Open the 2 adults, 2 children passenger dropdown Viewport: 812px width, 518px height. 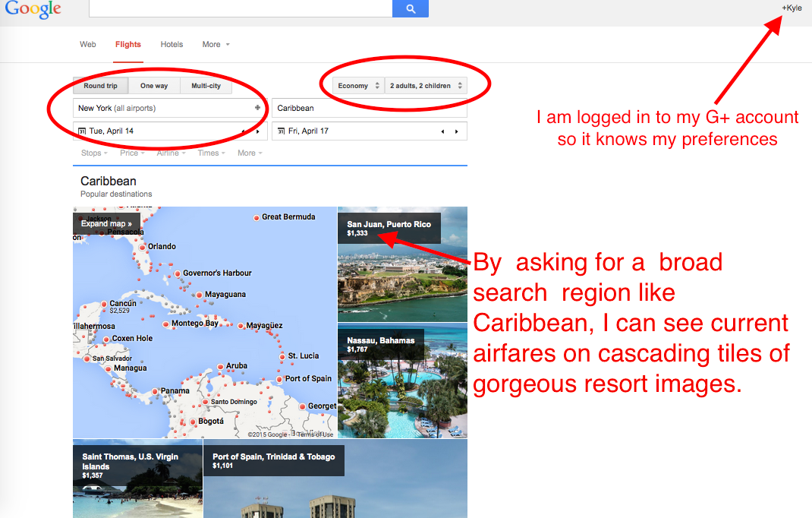(x=426, y=86)
